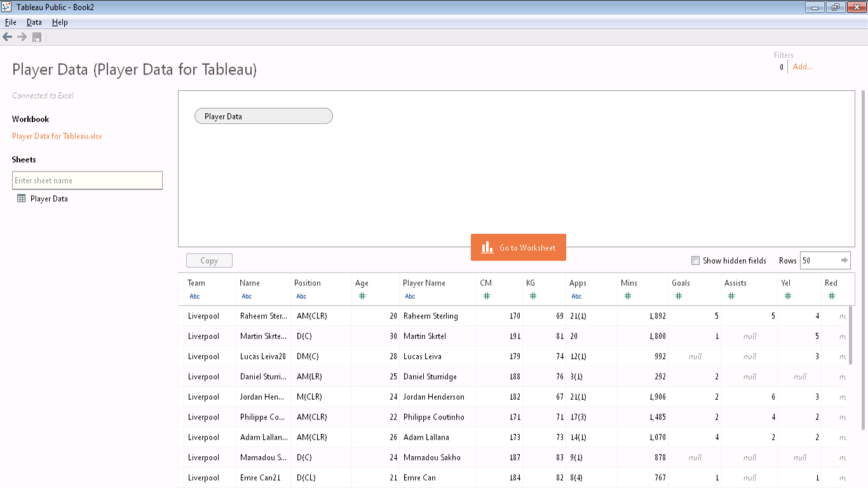The height and width of the screenshot is (488, 868).
Task: Click the bar chart icon on Go to Worksheet
Action: point(487,247)
